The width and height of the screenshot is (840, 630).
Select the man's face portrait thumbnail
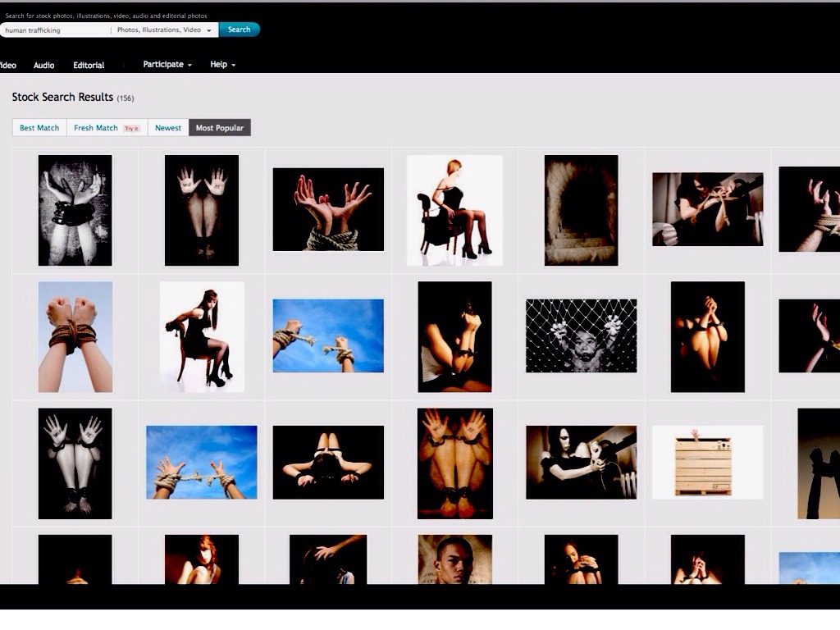click(x=454, y=559)
